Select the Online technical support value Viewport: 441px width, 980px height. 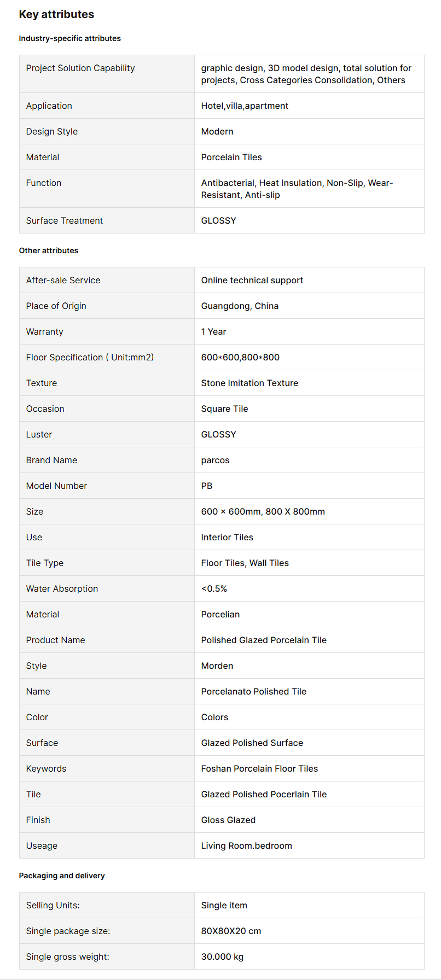pos(252,280)
